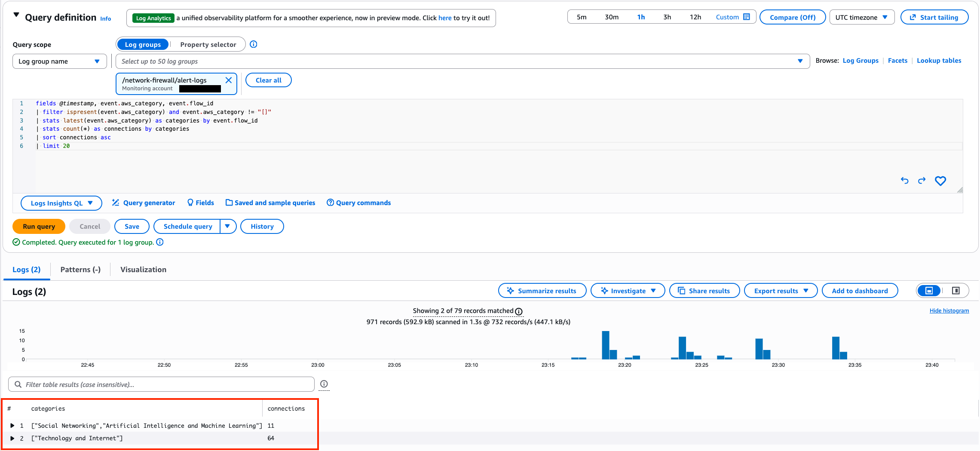
Task: Select the 5m time range
Action: click(x=582, y=17)
